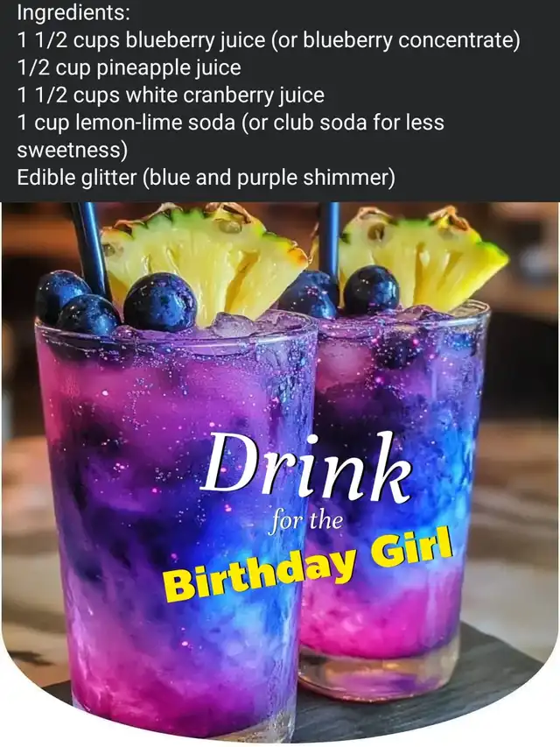This screenshot has width=560, height=747.
Task: Click the white cranberry juice line
Action: [171, 95]
